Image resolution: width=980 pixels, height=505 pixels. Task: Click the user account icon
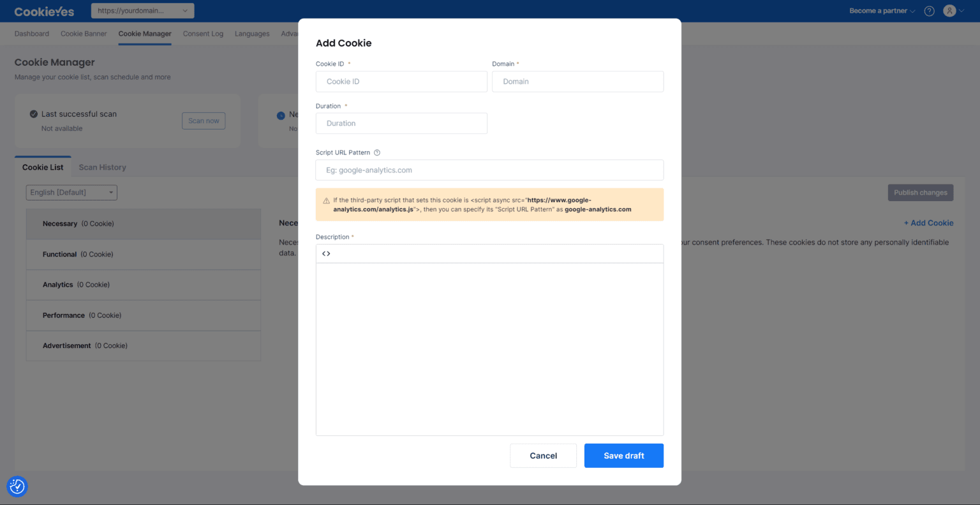pyautogui.click(x=950, y=11)
